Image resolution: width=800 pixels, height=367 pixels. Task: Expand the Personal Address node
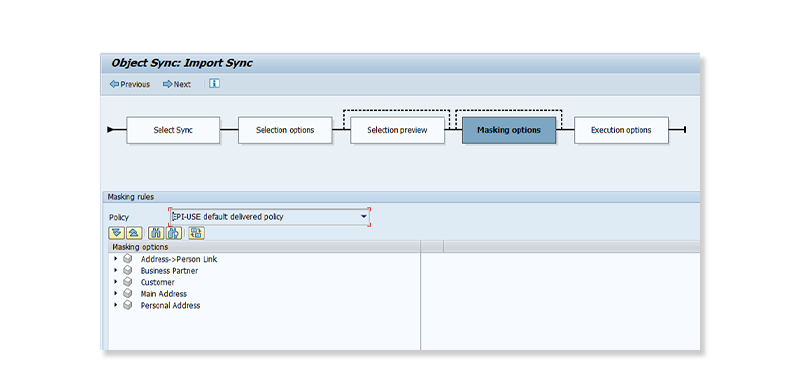[116, 305]
